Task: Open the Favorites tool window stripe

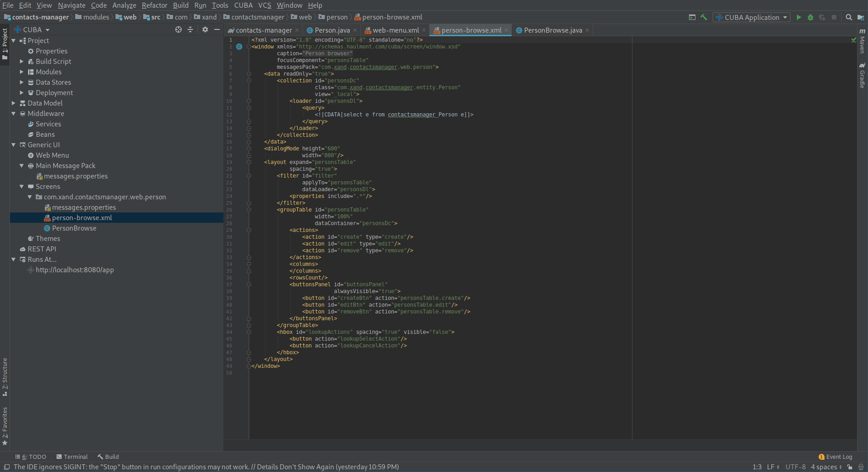Action: tap(5, 426)
